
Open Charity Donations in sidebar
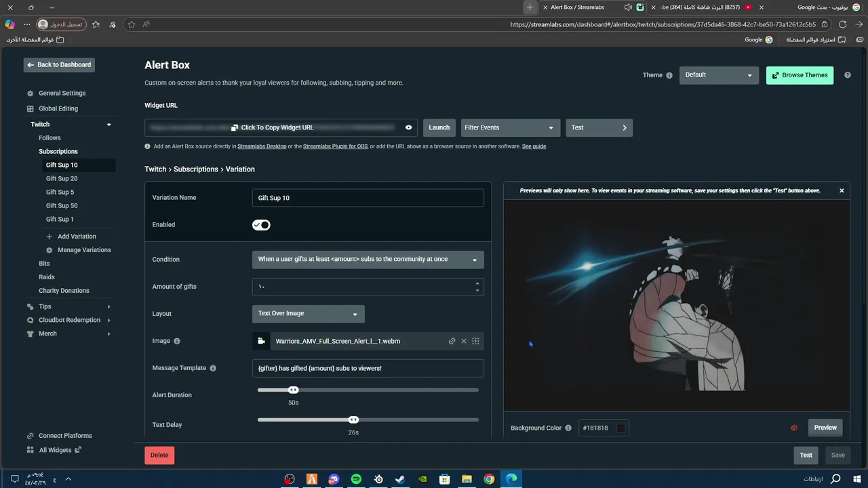click(64, 291)
